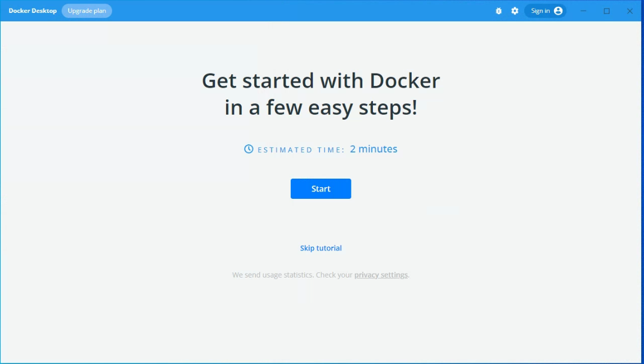Open the privacy settings link

[x=381, y=275]
